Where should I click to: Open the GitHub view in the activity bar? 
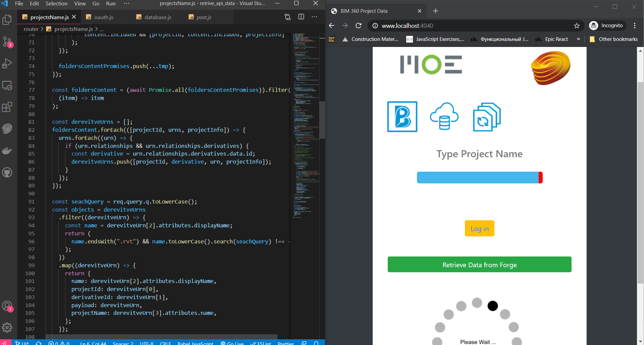tap(7, 172)
